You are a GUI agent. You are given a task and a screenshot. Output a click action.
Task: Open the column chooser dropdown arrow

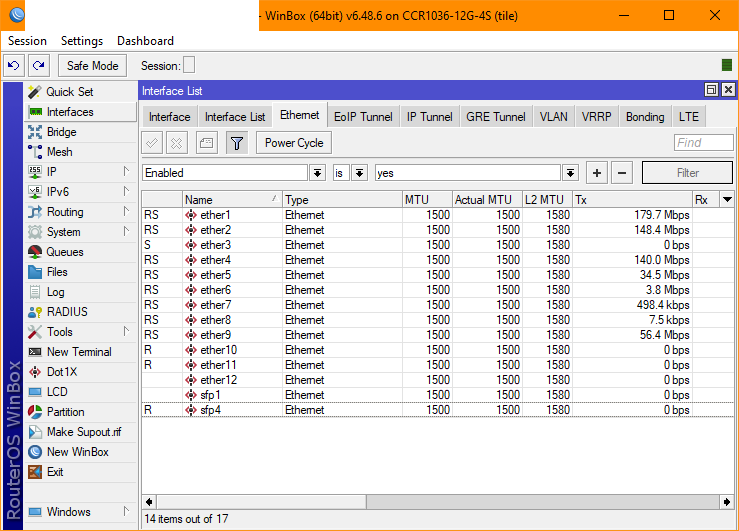click(x=727, y=200)
